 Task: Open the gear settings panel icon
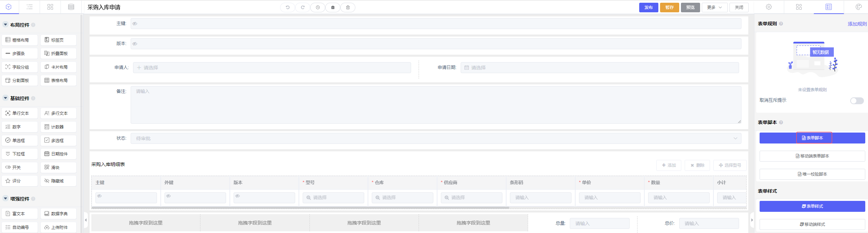point(769,7)
